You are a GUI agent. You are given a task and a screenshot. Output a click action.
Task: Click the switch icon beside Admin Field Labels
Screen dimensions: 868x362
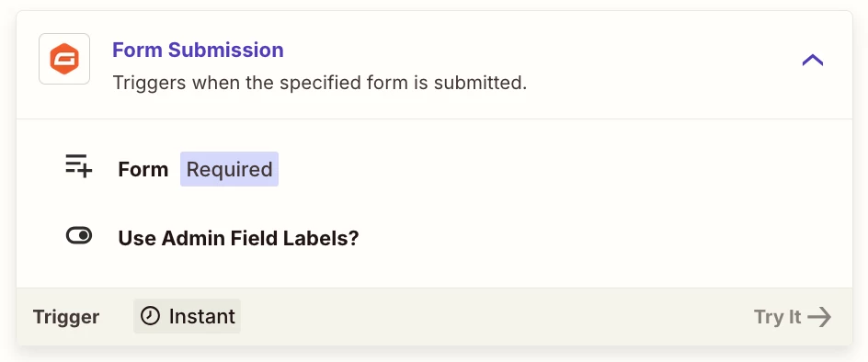click(x=79, y=236)
